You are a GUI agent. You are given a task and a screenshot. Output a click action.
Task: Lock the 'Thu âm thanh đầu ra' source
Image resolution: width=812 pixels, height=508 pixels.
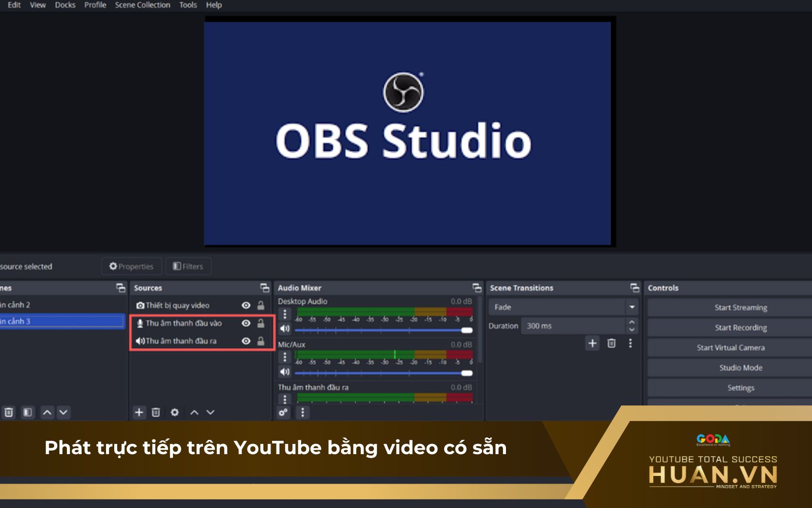point(261,341)
